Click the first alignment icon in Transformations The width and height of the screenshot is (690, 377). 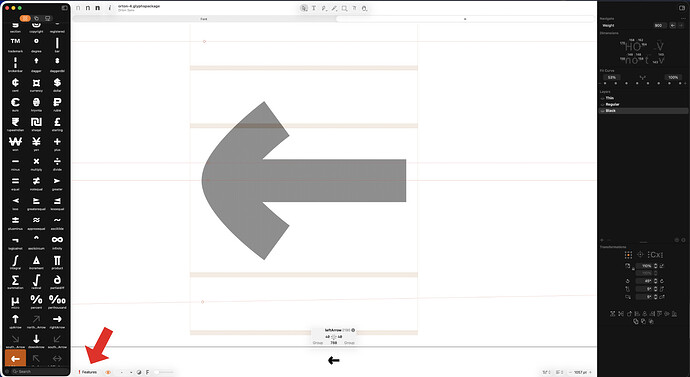(613, 314)
